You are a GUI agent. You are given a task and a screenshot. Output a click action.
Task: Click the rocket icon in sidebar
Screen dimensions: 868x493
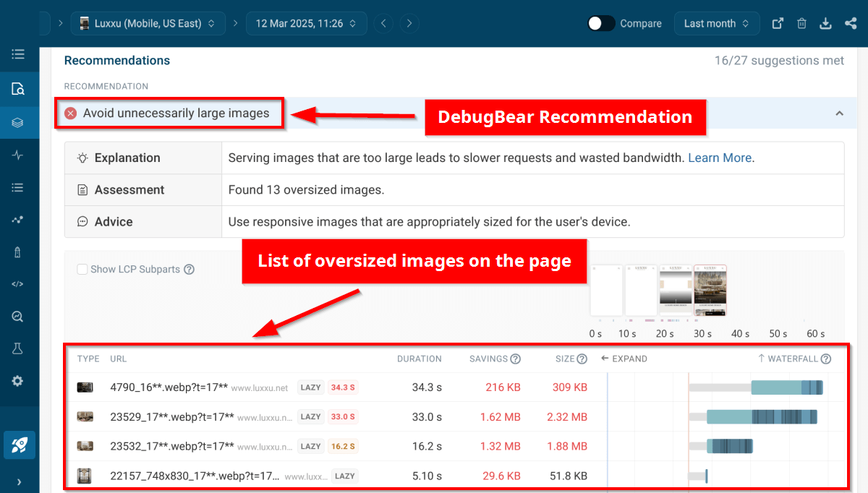pyautogui.click(x=19, y=445)
